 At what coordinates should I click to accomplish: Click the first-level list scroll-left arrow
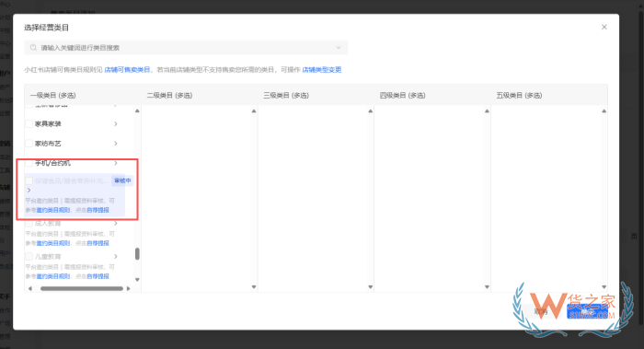(30, 288)
